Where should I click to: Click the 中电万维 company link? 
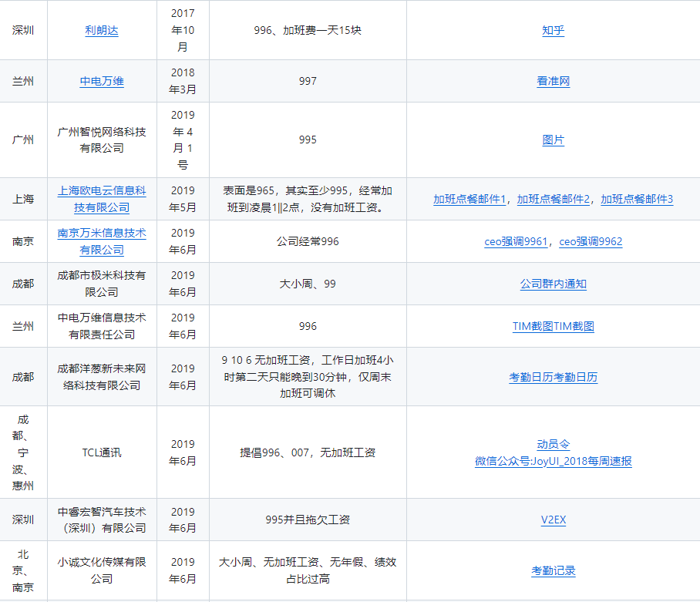[102, 81]
